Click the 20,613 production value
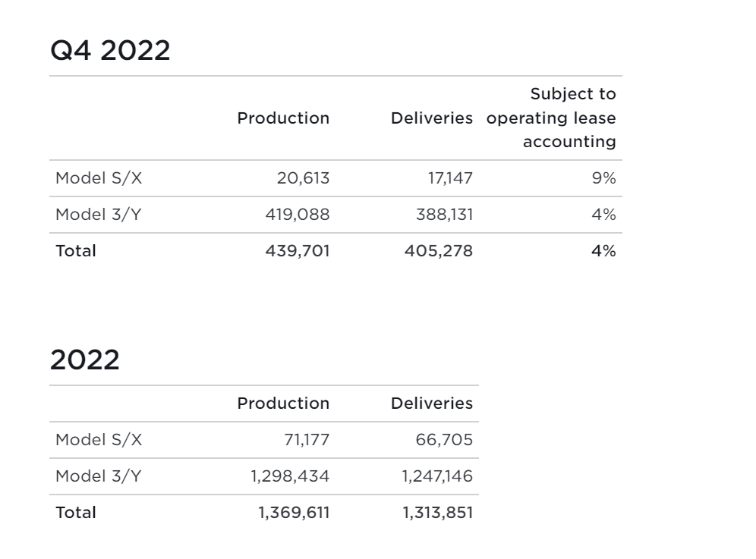Screen dimensions: 756x559 (303, 178)
